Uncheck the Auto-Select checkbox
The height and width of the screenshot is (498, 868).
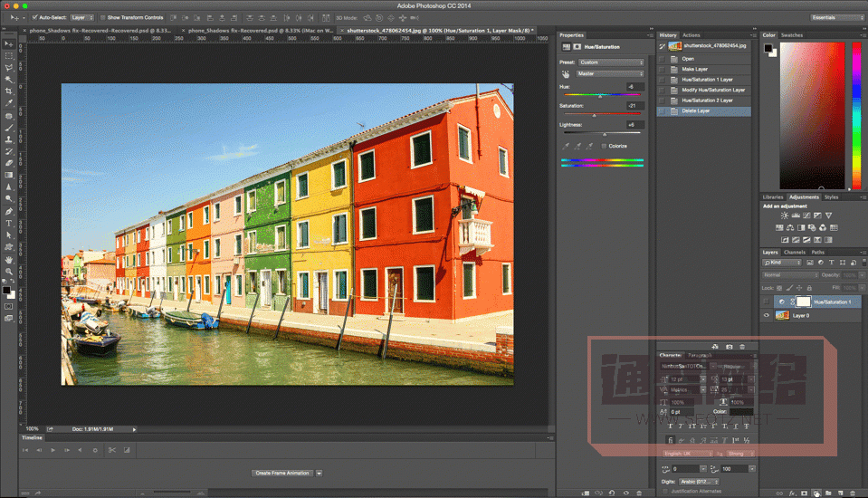point(35,17)
